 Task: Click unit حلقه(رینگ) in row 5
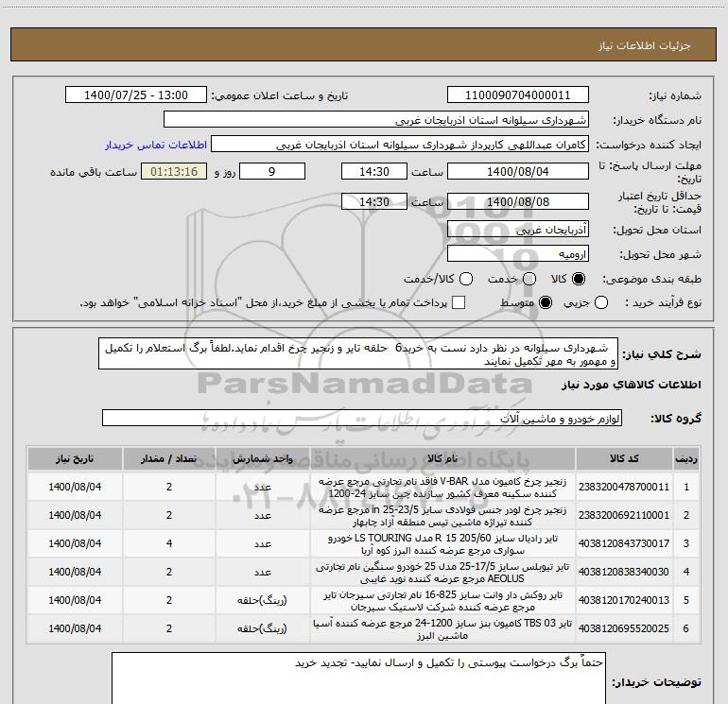tap(262, 600)
